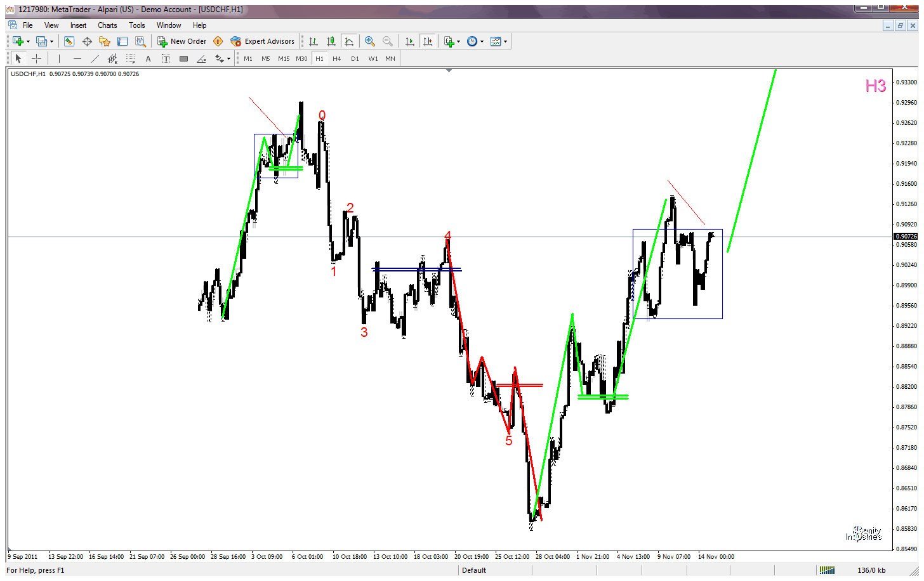The width and height of the screenshot is (924, 581).
Task: Click the Templates toolbar icon
Action: 496,41
